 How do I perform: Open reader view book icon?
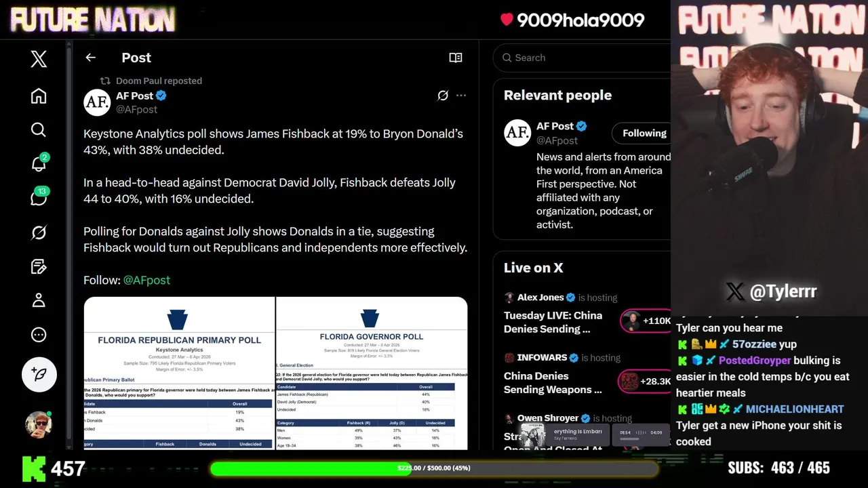pos(456,58)
